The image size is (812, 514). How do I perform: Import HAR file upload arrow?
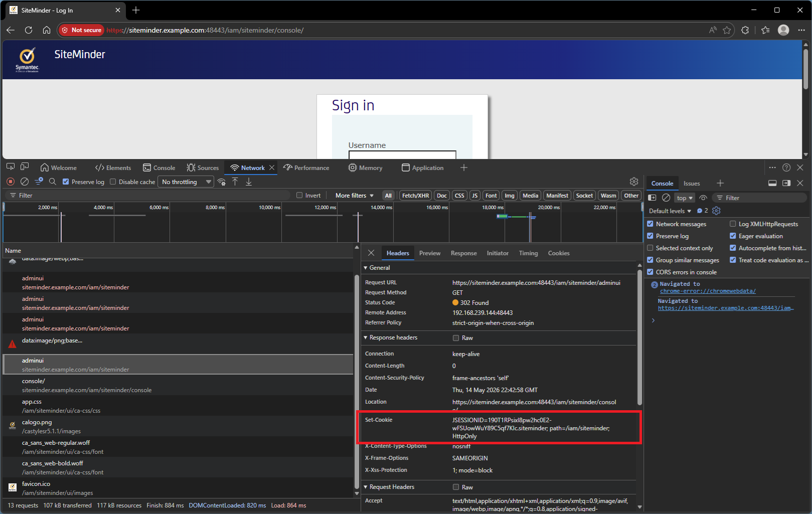tap(235, 182)
